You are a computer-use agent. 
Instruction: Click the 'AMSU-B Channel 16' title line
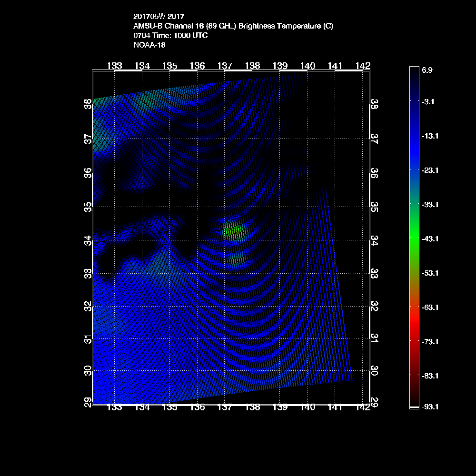pyautogui.click(x=233, y=26)
